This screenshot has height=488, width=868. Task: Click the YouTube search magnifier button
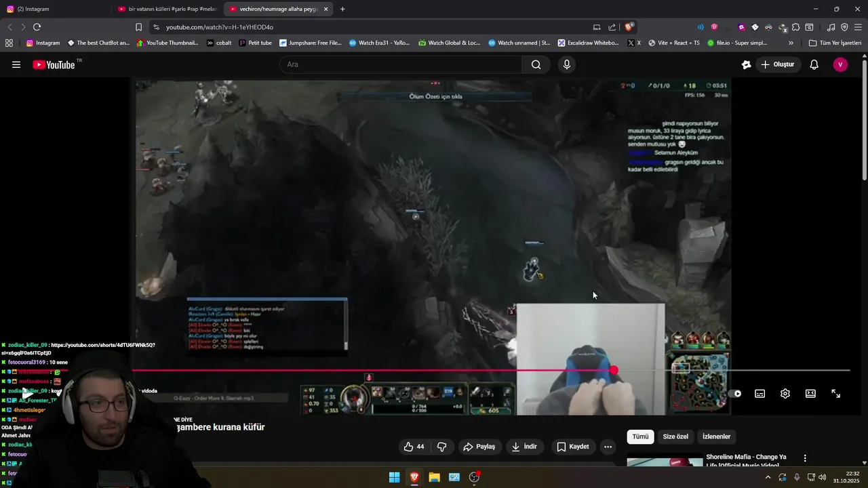tap(536, 64)
